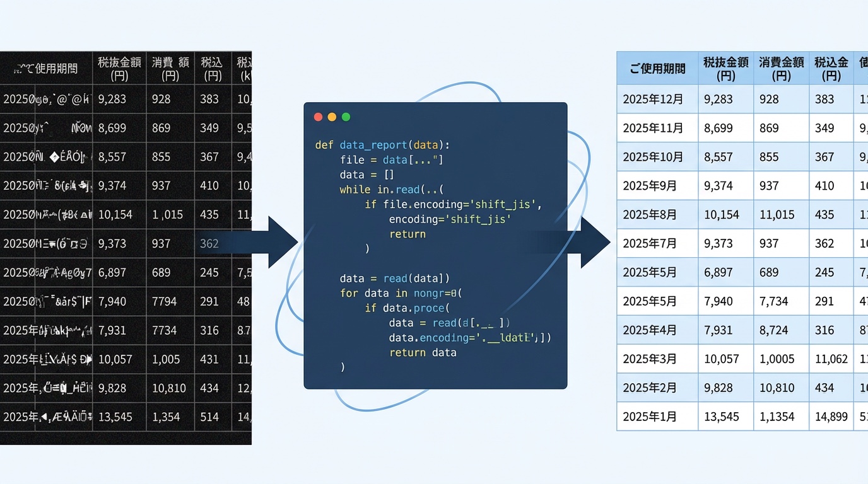Select 消費金額 header in the light table
The image size is (868, 484).
click(781, 69)
